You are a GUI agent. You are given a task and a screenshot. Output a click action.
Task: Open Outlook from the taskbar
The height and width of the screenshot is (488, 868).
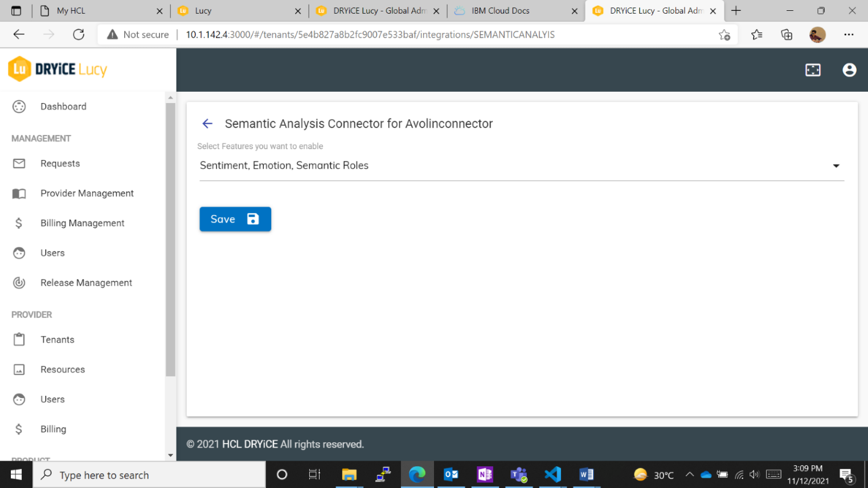coord(451,474)
